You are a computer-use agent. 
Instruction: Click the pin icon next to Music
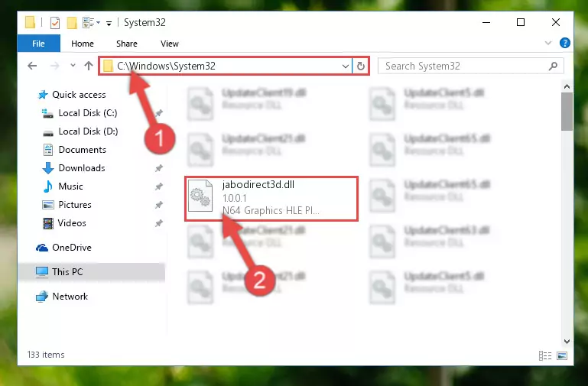coord(159,187)
